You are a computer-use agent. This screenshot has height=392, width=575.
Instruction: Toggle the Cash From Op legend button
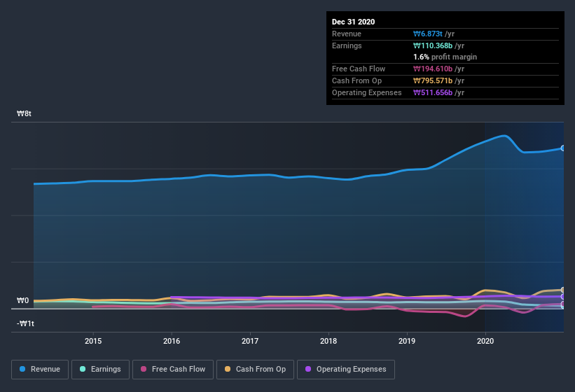pyautogui.click(x=255, y=370)
